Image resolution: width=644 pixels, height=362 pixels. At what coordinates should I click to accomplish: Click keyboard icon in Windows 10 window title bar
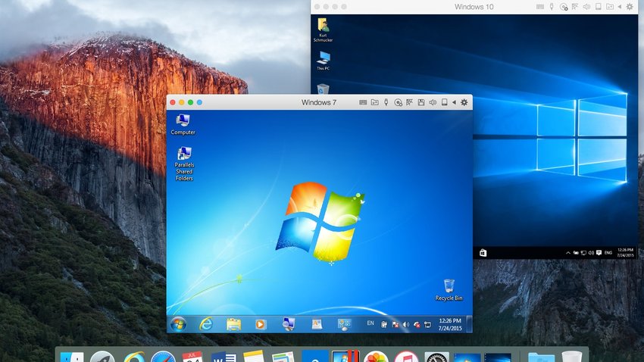[540, 7]
